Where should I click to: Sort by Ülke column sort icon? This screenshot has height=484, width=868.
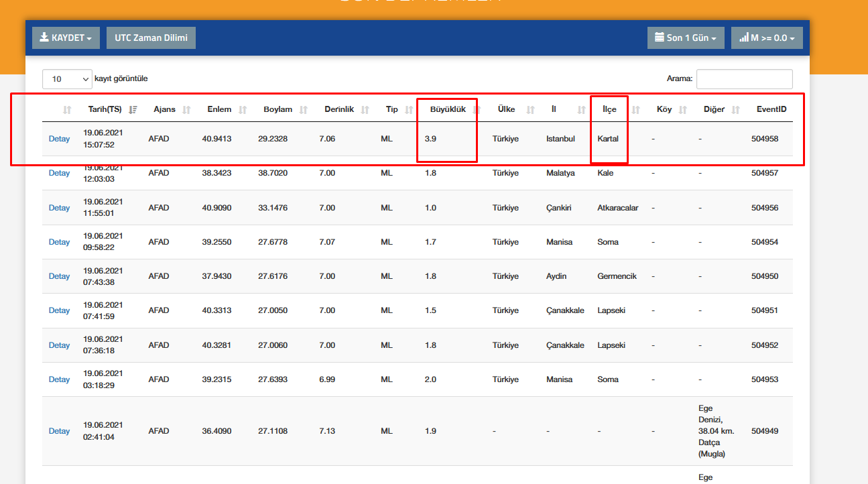[x=530, y=110]
